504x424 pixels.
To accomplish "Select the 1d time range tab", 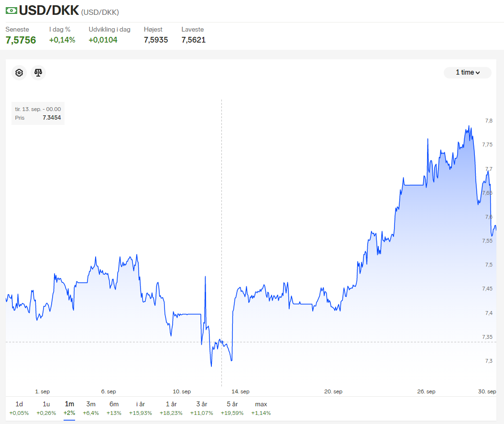I will click(19, 408).
